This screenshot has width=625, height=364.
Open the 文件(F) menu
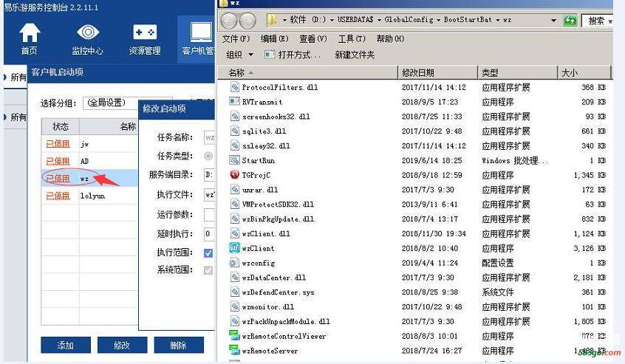click(x=236, y=38)
